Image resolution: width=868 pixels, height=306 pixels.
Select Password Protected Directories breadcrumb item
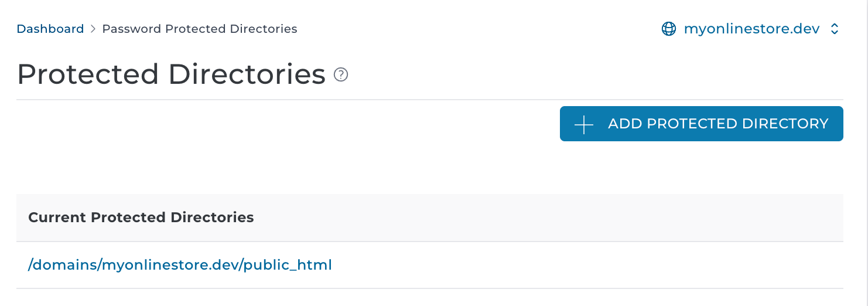pyautogui.click(x=200, y=29)
